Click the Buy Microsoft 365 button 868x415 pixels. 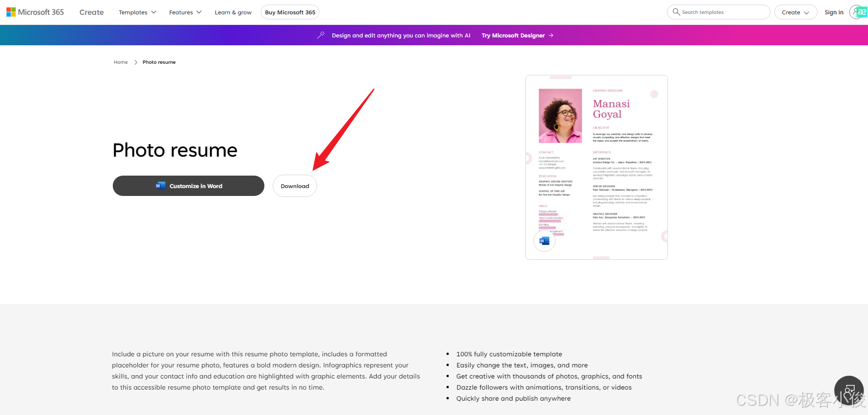(x=290, y=12)
